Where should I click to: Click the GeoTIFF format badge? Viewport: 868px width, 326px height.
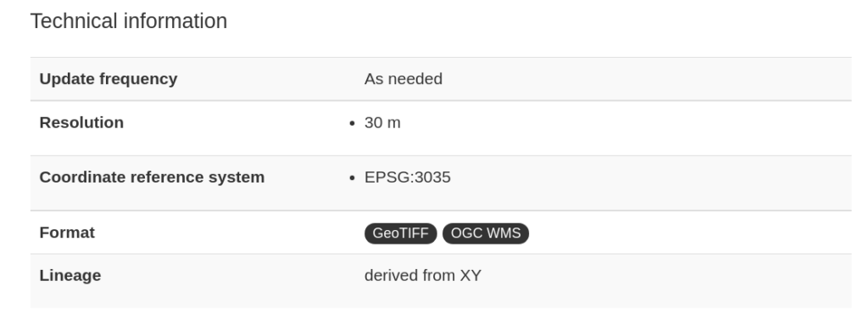tap(400, 233)
